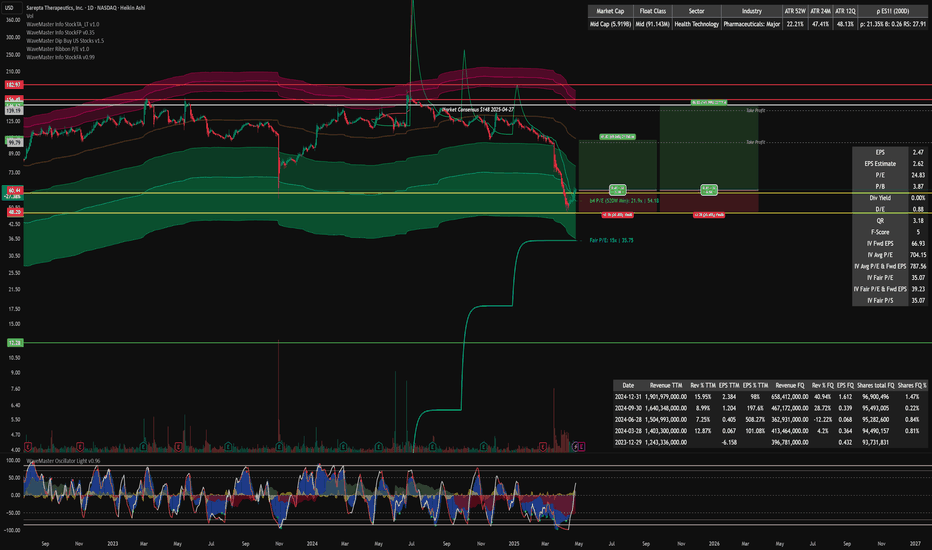The height and width of the screenshot is (550, 932).
Task: Click the Market Cap header cell
Action: coord(610,11)
